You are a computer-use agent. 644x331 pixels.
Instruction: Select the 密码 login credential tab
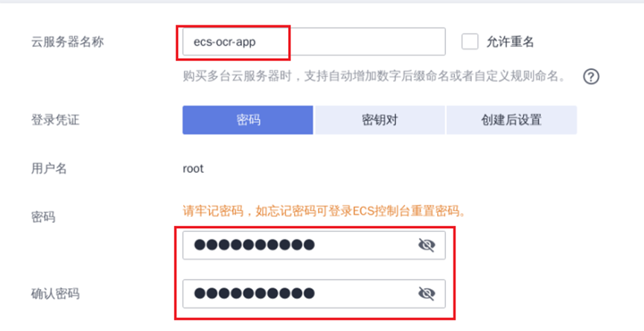[x=248, y=120]
